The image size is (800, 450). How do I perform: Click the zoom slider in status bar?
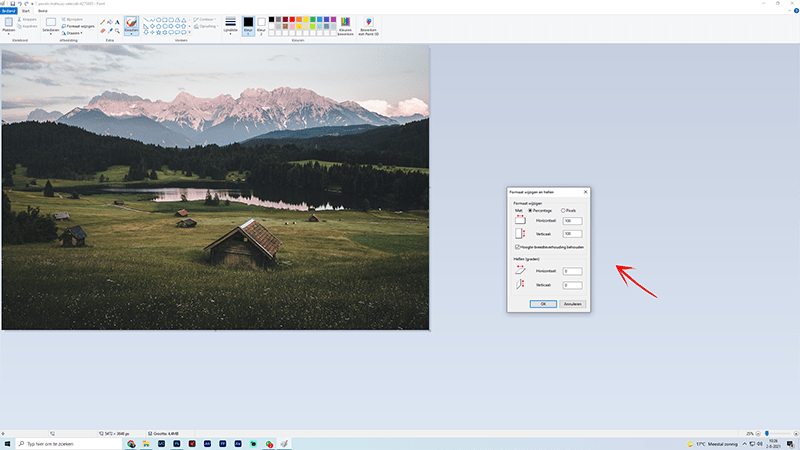767,434
